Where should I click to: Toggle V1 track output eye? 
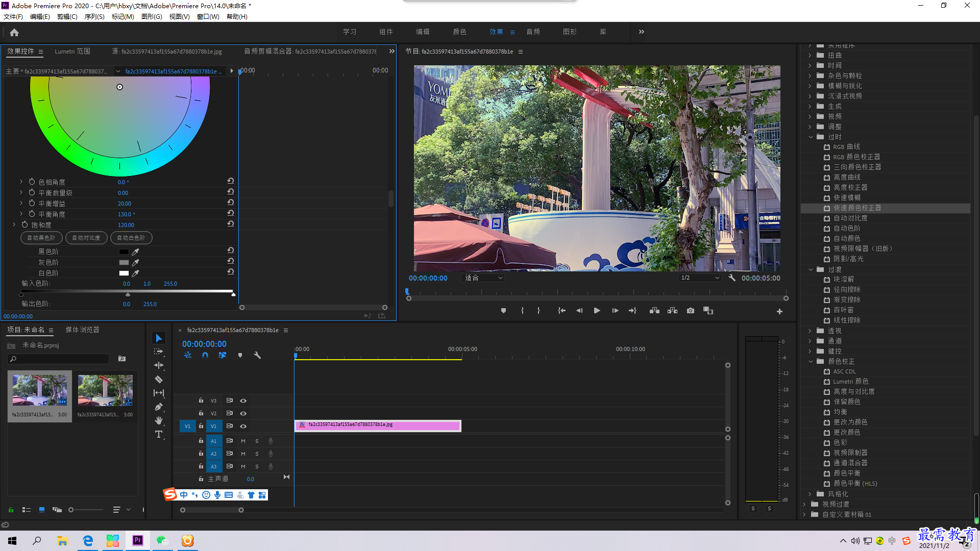[x=243, y=426]
